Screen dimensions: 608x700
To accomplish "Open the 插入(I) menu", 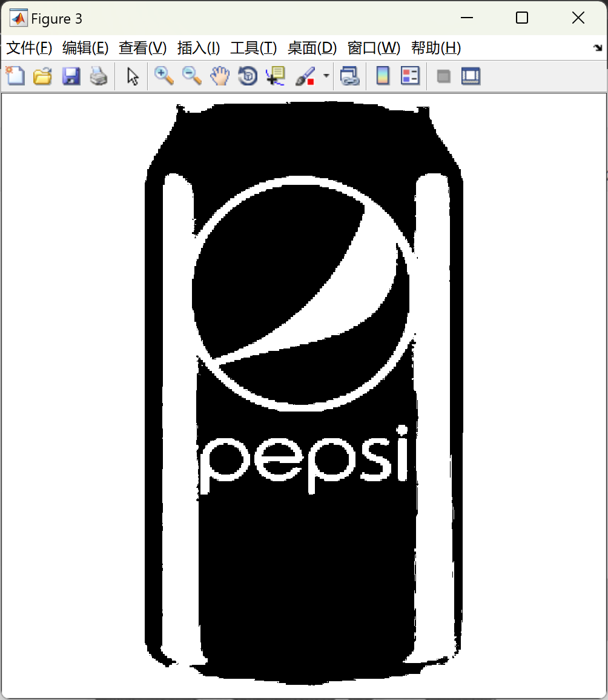I will (198, 48).
